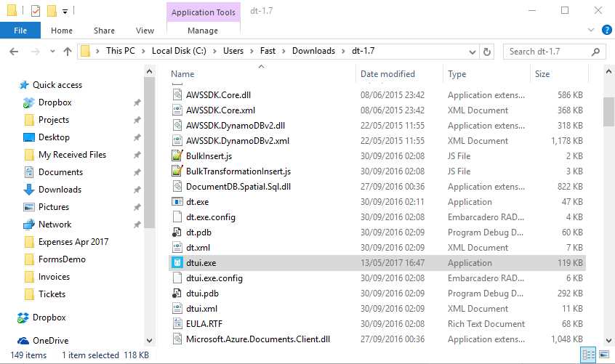Open the Customize Quick Access Toolbar dropdown

pos(65,12)
